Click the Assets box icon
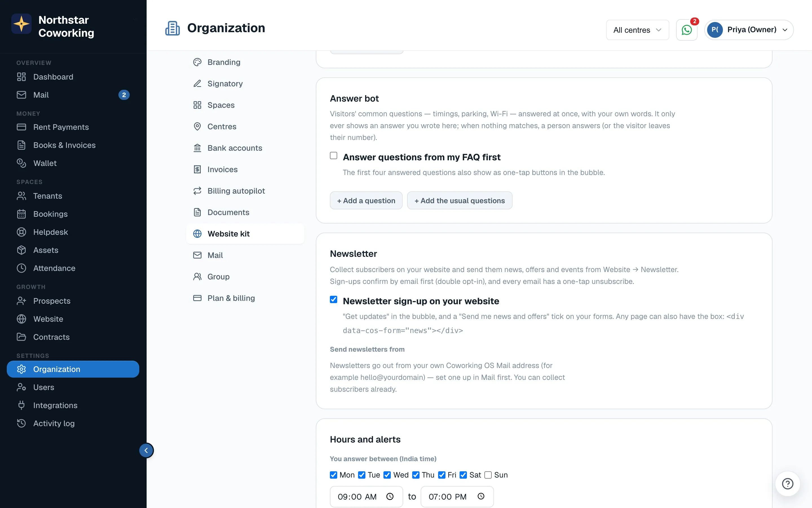This screenshot has width=812, height=508. [21, 250]
